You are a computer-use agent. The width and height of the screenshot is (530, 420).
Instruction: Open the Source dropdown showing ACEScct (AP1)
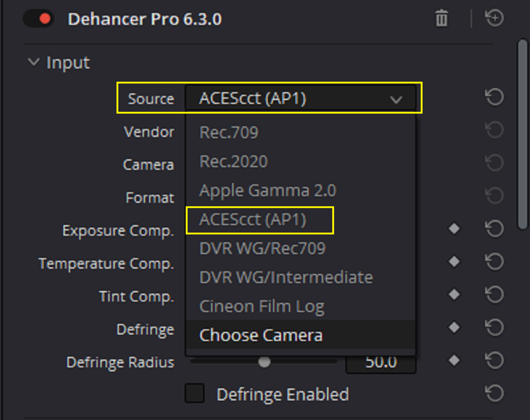click(300, 98)
